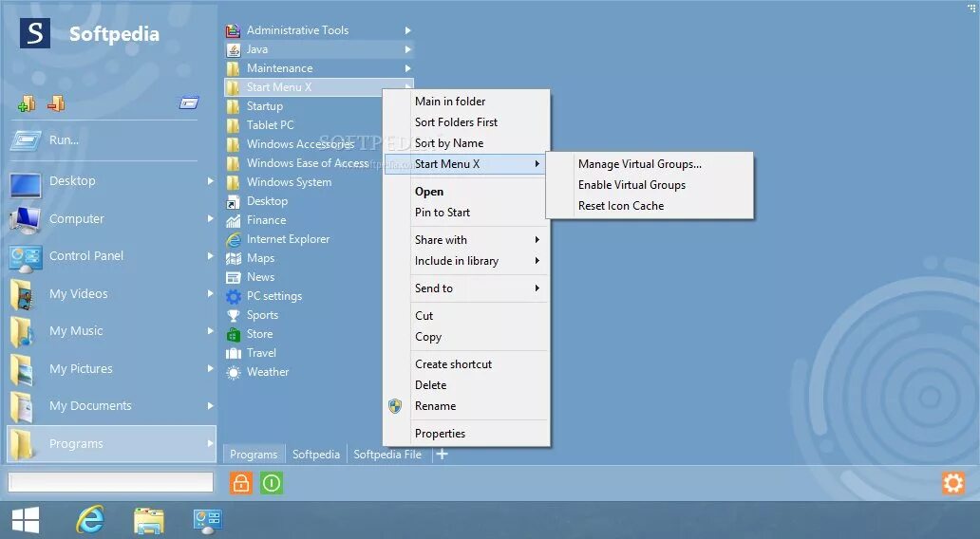Image resolution: width=980 pixels, height=539 pixels.
Task: Open the My Pictures folder
Action: coord(111,368)
